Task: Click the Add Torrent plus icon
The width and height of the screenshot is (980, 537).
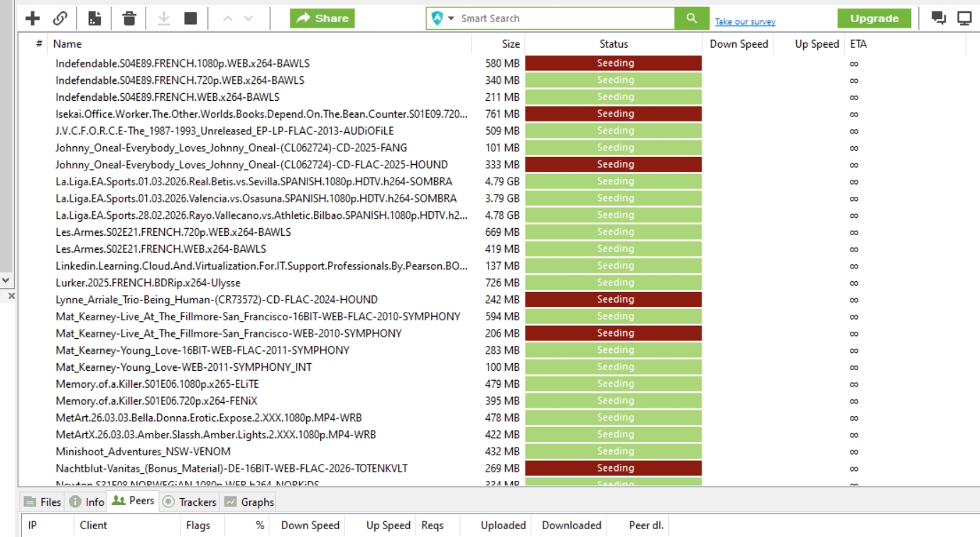Action: (33, 18)
